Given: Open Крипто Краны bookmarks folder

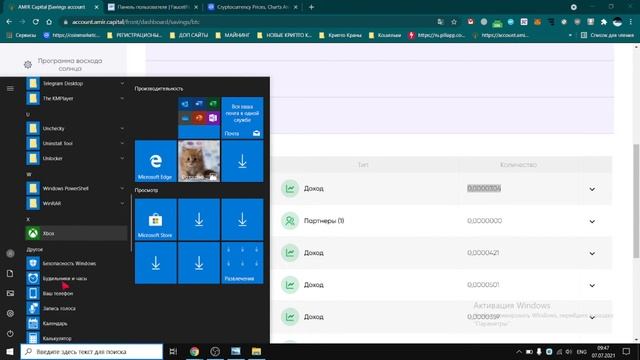Looking at the screenshot, I should point(340,35).
